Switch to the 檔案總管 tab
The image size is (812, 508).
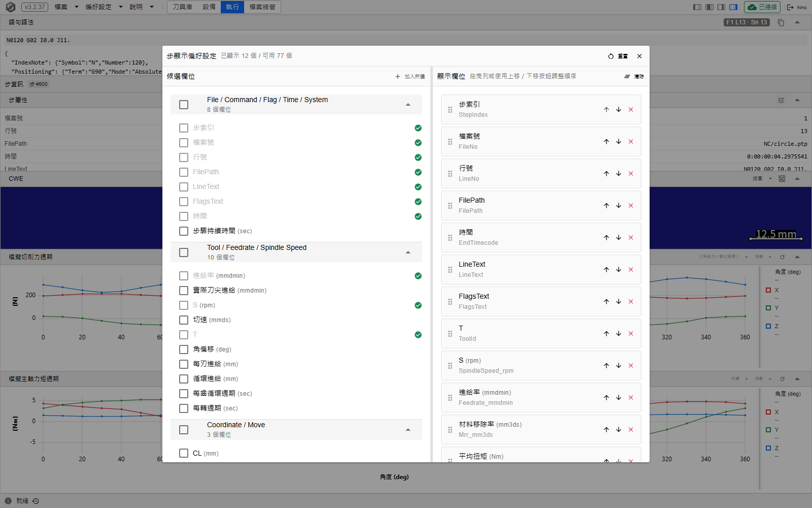click(262, 7)
